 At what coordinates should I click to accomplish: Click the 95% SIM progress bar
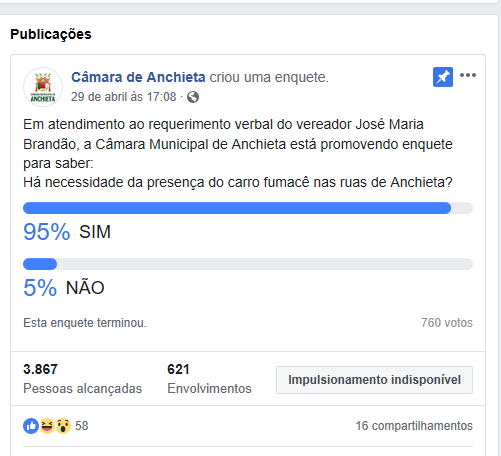click(x=248, y=208)
